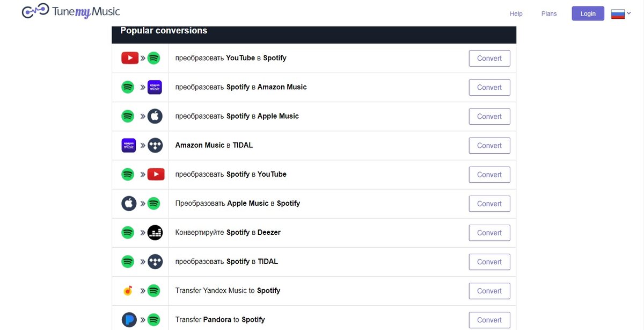The width and height of the screenshot is (644, 330).
Task: Click YouTube icon in Spotify to YouTube row
Action: tap(156, 174)
